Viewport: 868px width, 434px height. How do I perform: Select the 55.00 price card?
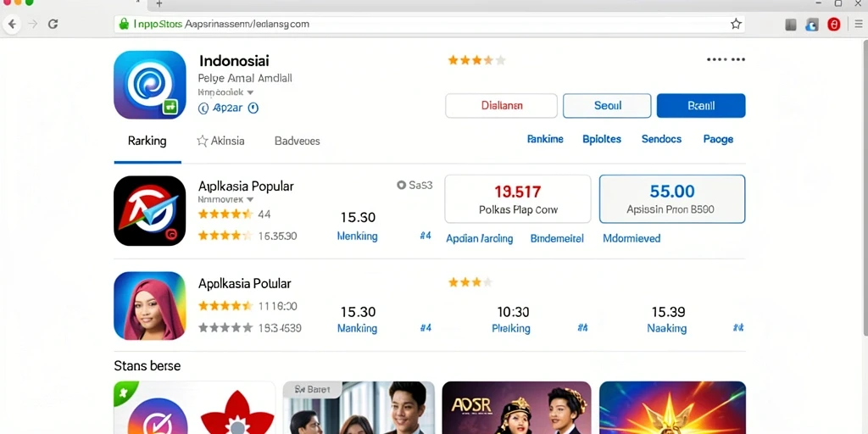(x=672, y=198)
